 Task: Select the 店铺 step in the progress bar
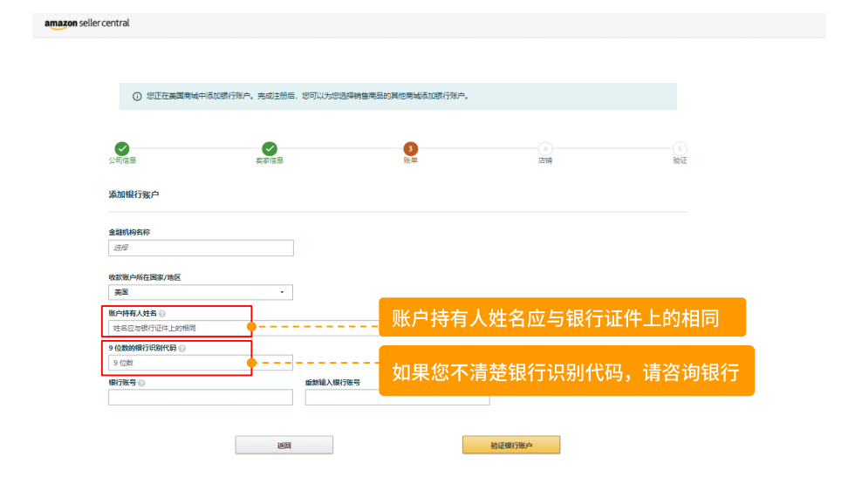coord(544,148)
